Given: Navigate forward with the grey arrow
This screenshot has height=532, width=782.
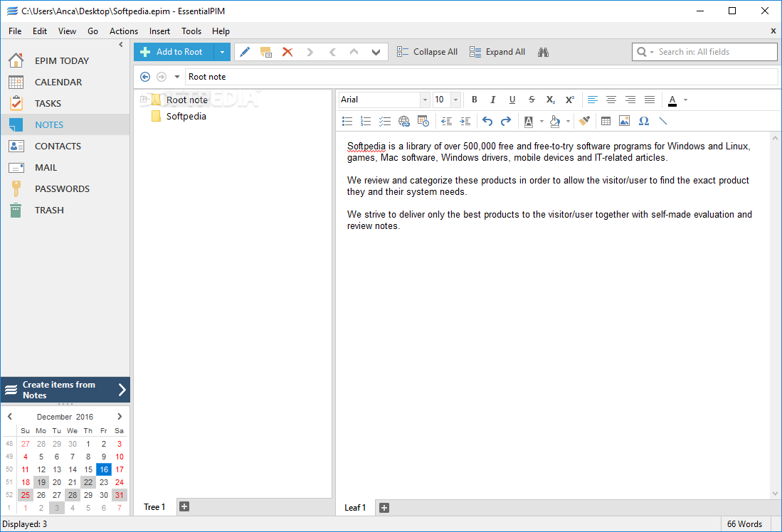Looking at the screenshot, I should click(161, 77).
